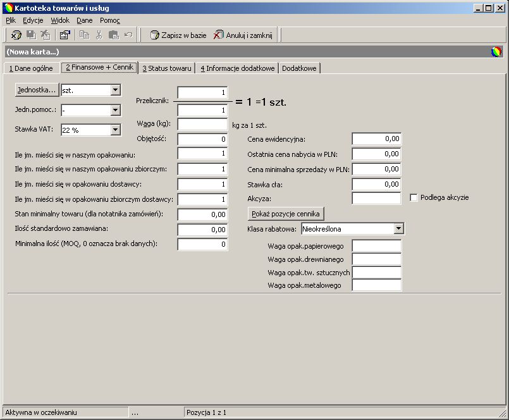Viewport: 509px width, 420px height.
Task: Click Zapisz w bazie button
Action: point(178,35)
